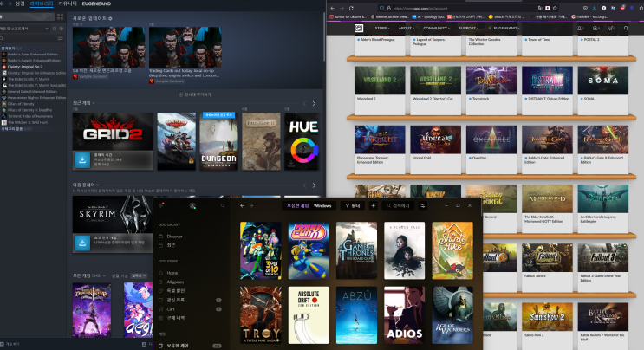Open the GOG website shopping cart icon
Viewport: 644px width, 350px height.
612,29
